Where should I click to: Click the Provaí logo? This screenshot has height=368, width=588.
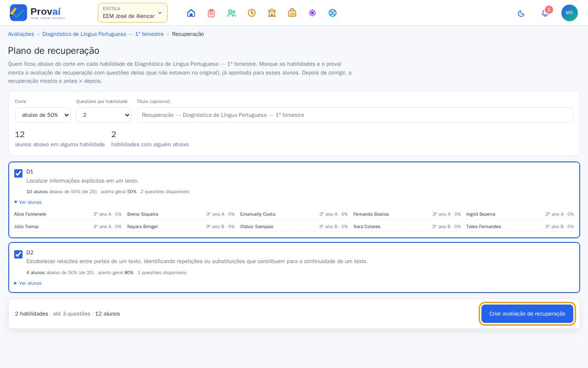coord(37,13)
